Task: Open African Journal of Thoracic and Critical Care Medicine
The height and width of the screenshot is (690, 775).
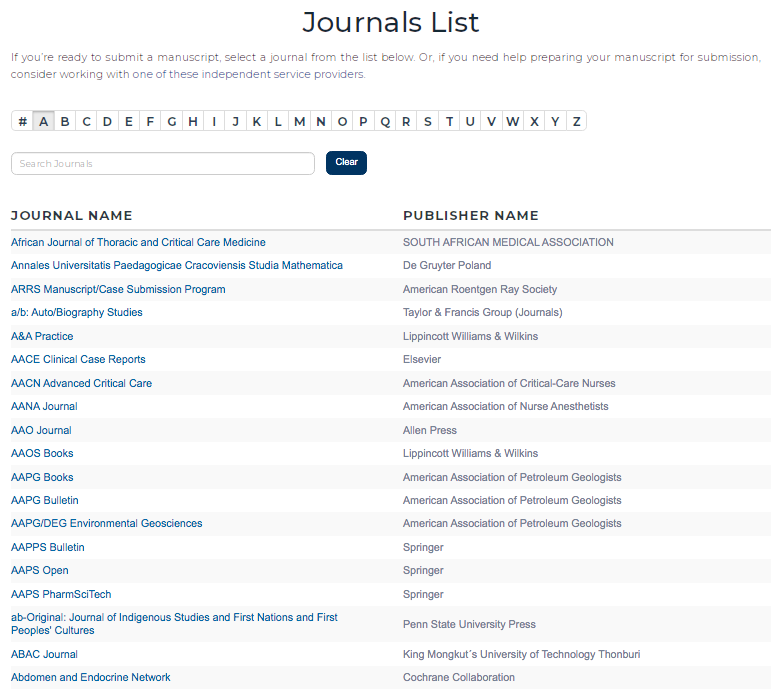Action: (138, 242)
